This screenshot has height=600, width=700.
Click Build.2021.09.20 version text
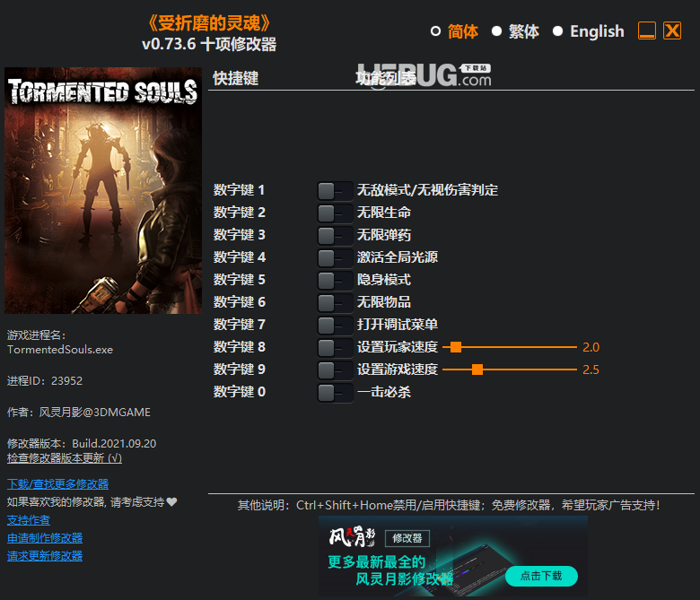click(114, 444)
